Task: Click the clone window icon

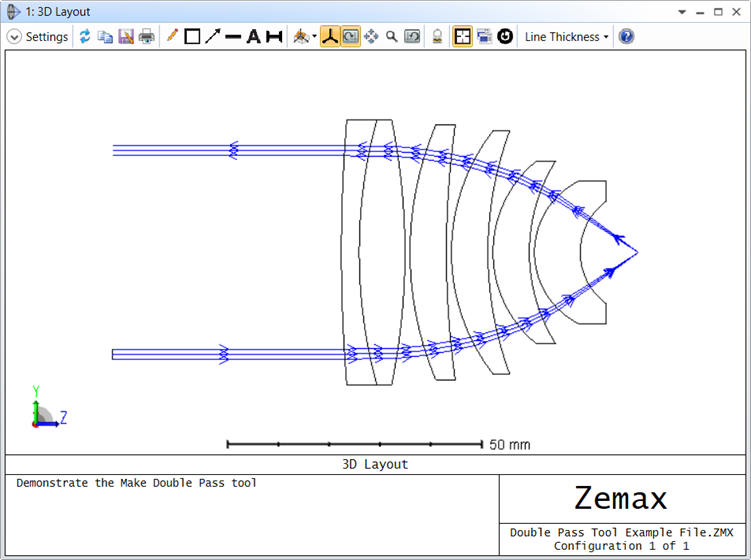Action: (x=485, y=36)
